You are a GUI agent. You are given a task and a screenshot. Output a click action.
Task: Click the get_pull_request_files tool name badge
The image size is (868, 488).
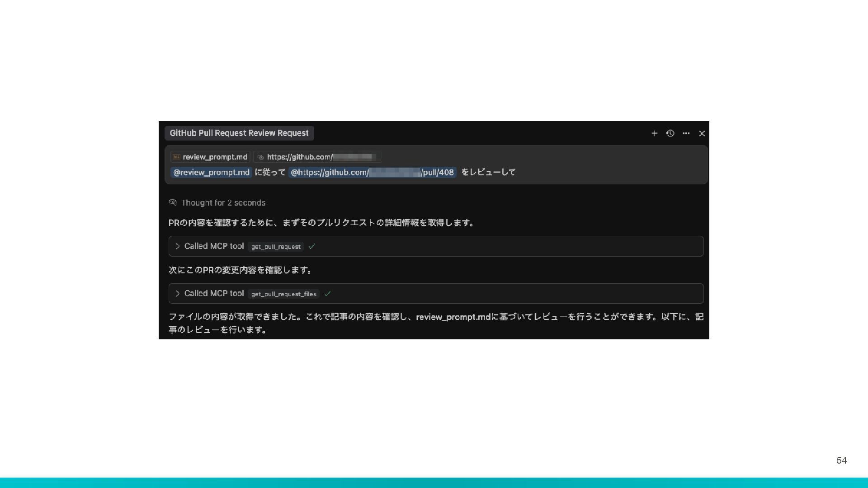pyautogui.click(x=283, y=294)
